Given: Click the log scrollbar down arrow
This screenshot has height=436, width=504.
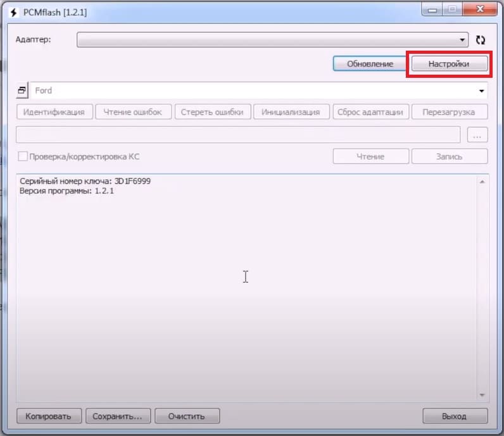Looking at the screenshot, I should click(x=481, y=396).
